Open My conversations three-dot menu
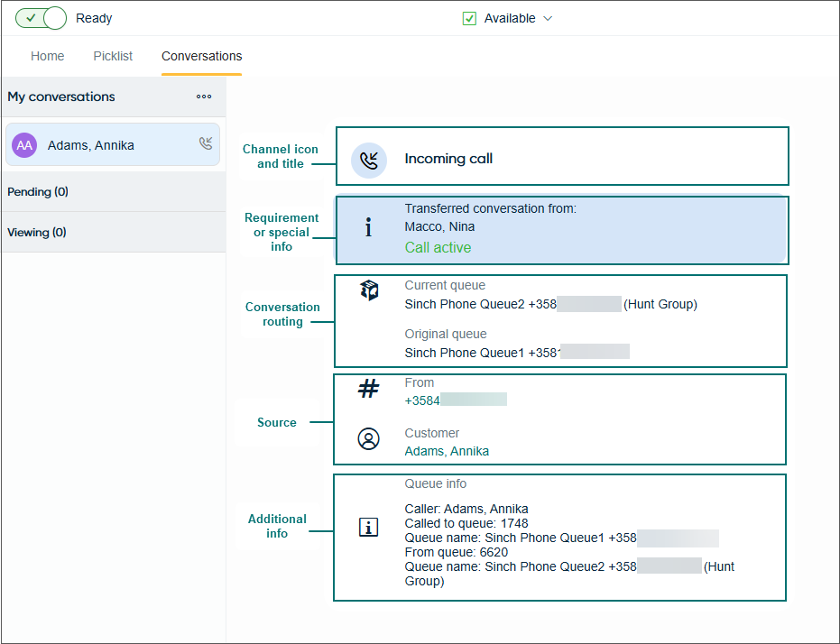 204,97
